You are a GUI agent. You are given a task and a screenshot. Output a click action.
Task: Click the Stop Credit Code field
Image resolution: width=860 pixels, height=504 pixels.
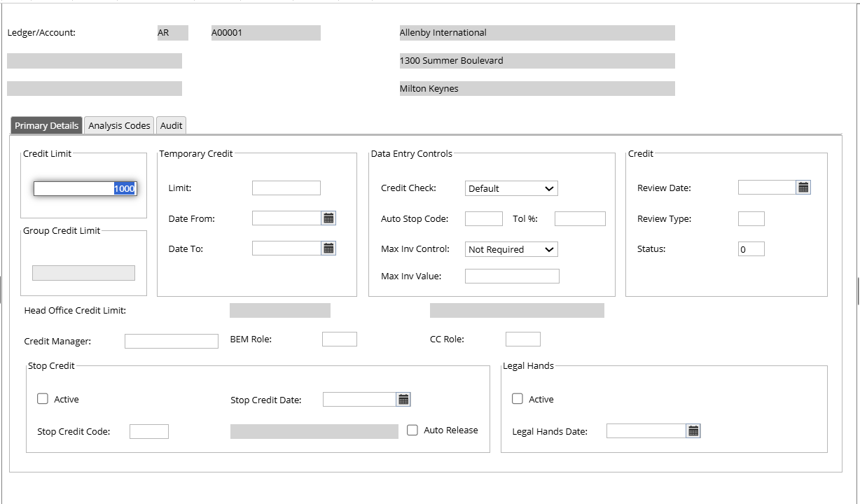click(x=149, y=431)
